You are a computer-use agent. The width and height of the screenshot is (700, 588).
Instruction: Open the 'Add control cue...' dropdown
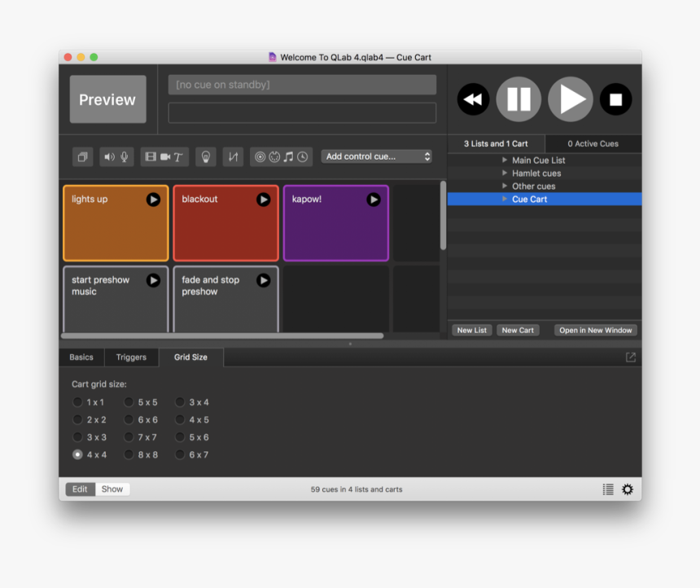(376, 156)
